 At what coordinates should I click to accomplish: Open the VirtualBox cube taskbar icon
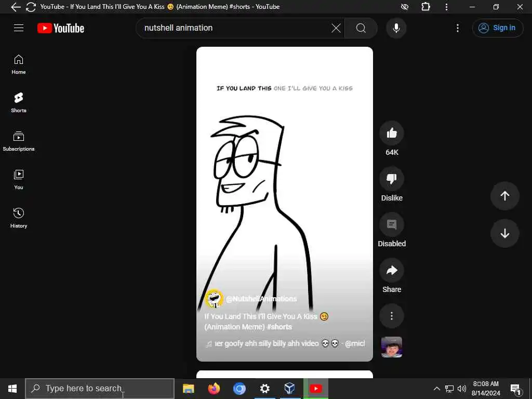point(290,389)
